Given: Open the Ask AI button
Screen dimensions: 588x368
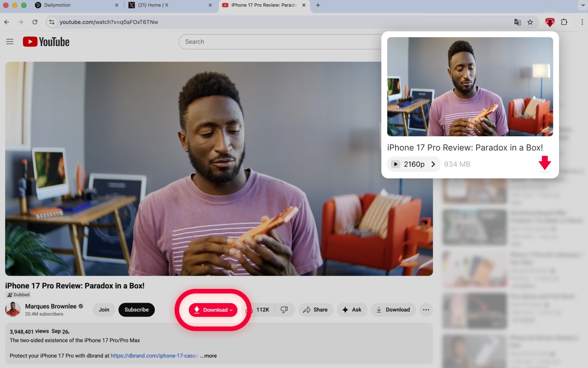Looking at the screenshot, I should tap(351, 310).
